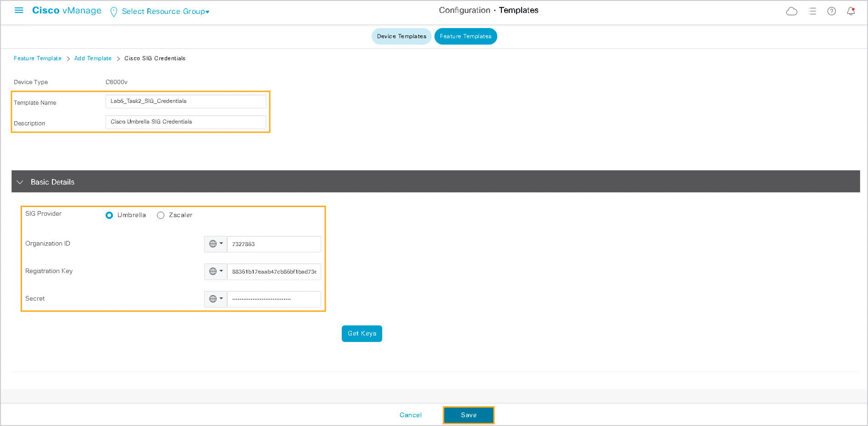Click the SIG Provider label
Viewport: 868px width, 426px height.
click(43, 213)
